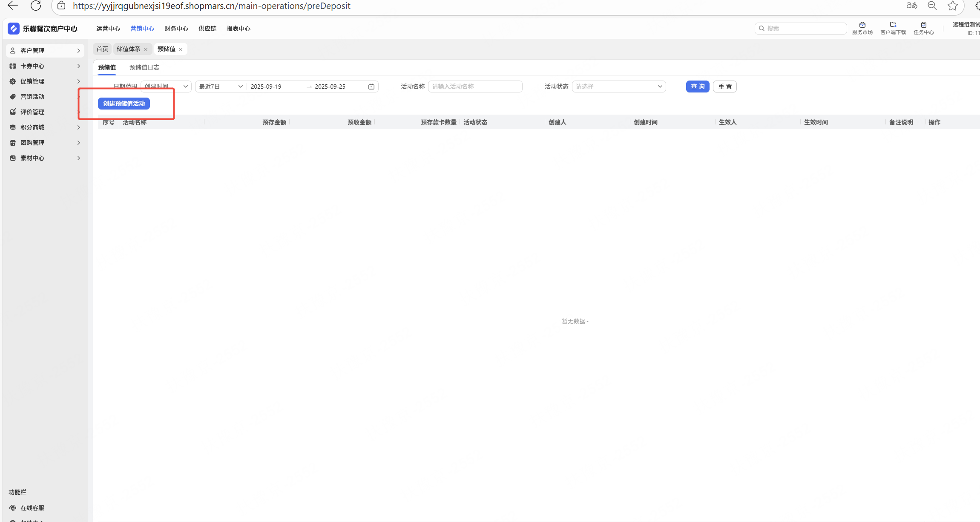
Task: Click the client download icon
Action: 893,25
